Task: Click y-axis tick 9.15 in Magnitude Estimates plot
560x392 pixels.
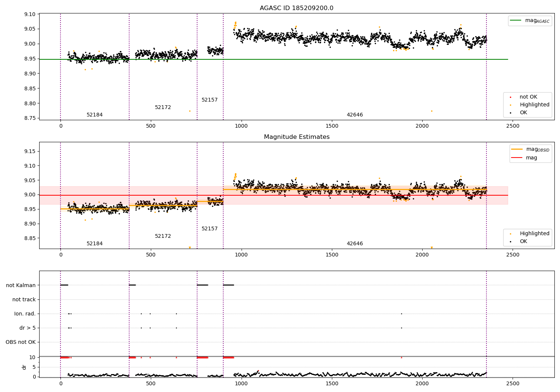Action: click(x=30, y=151)
